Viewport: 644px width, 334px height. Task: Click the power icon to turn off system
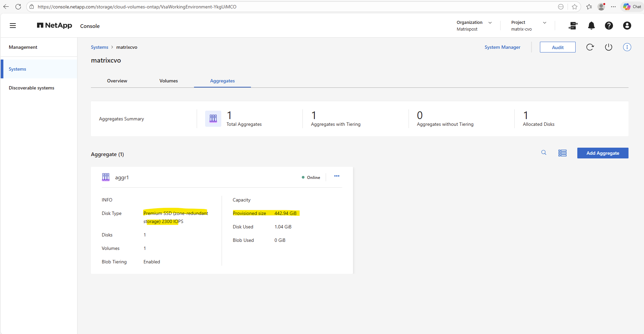point(608,47)
